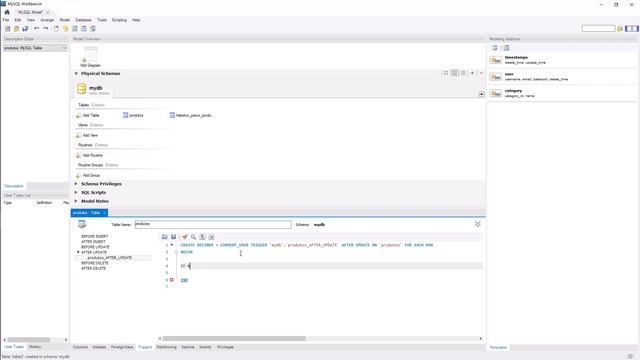Viewport: 640px width, 360px height.
Task: Select mydb schema database icon
Action: pyautogui.click(x=82, y=88)
